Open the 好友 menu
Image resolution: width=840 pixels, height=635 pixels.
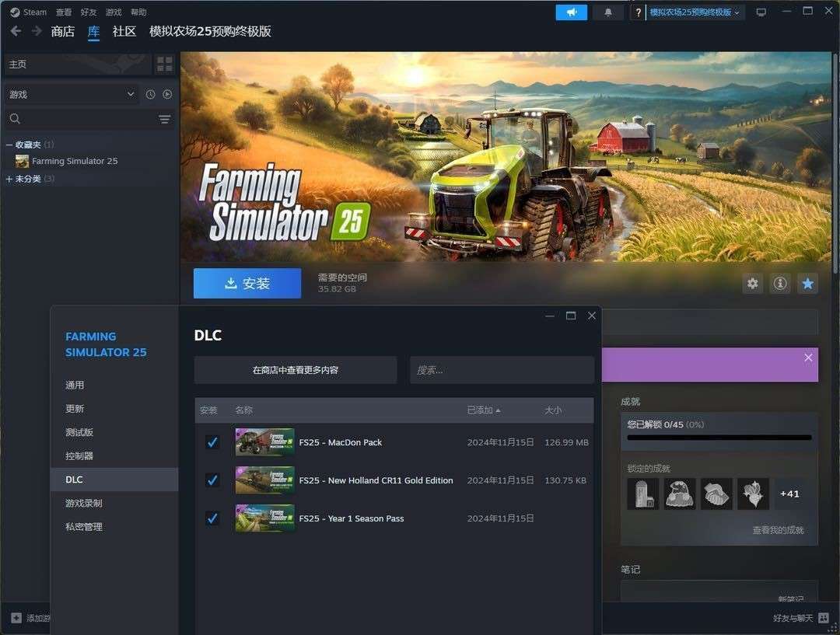[89, 12]
